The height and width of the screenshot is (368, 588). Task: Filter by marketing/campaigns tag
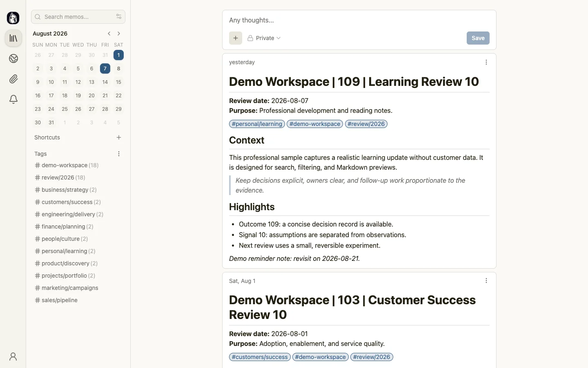click(x=67, y=288)
